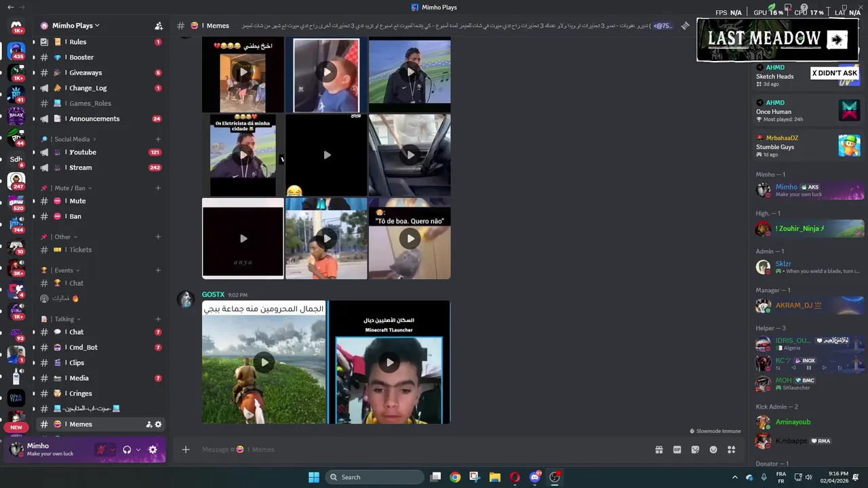The image size is (868, 488).
Task: Open the Stream channel
Action: coord(100,167)
